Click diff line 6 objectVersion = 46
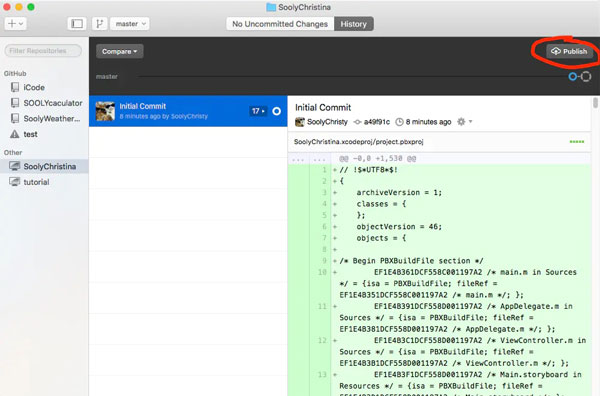Viewport: 600px width, 396px height. pyautogui.click(x=399, y=227)
